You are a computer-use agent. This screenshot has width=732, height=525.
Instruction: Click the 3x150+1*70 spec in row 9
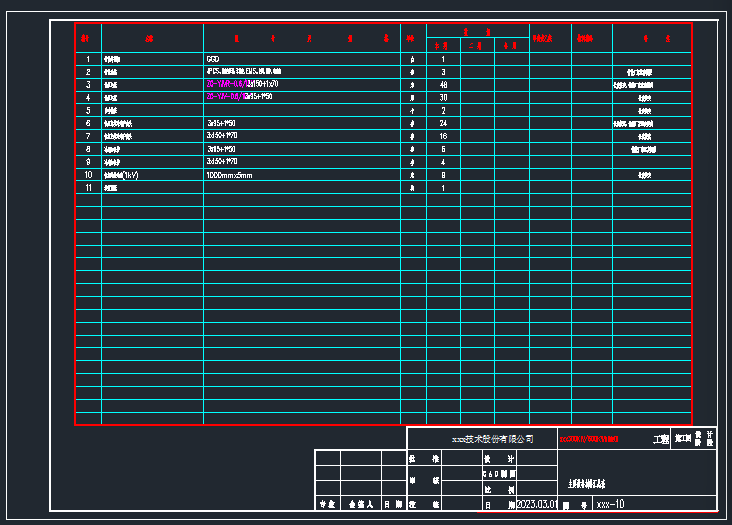click(x=221, y=162)
